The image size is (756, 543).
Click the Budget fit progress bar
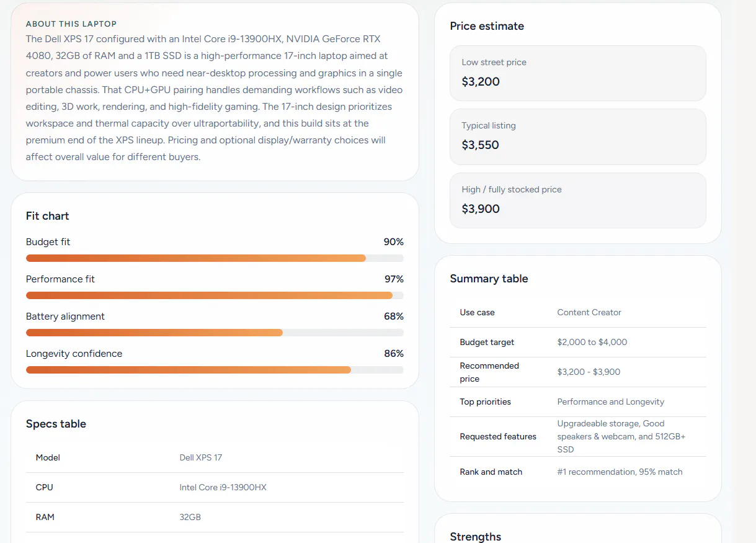215,258
